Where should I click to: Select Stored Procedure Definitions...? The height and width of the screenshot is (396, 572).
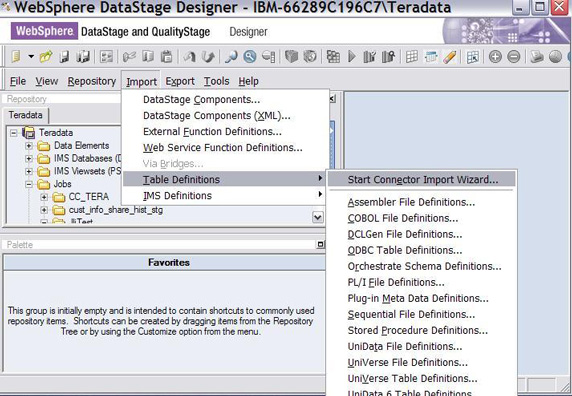[x=422, y=330]
